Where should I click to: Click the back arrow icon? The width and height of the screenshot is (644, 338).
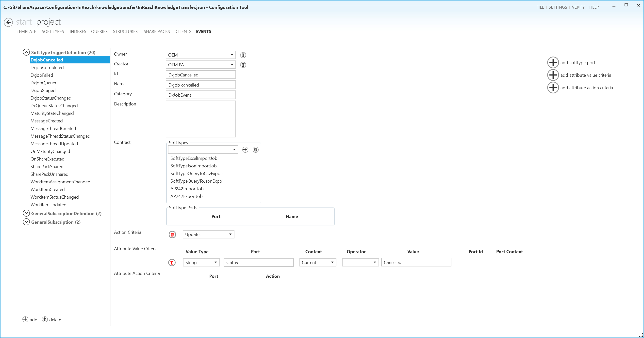click(x=8, y=22)
